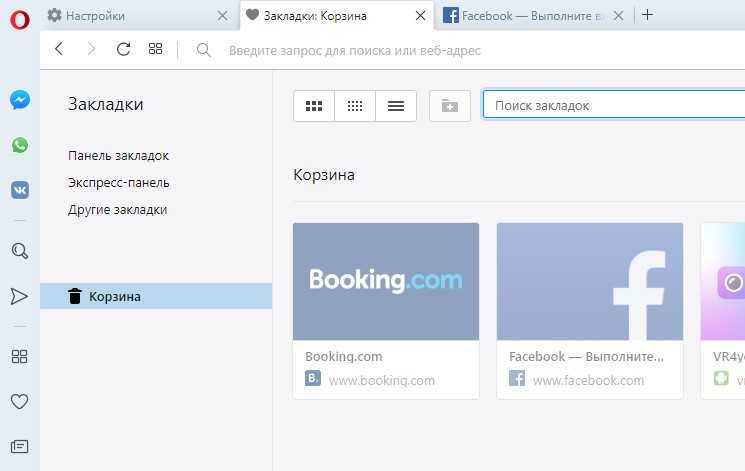Switch bookmarks to small thumbnail view
Screen dimensions: 745x471
click(x=355, y=106)
